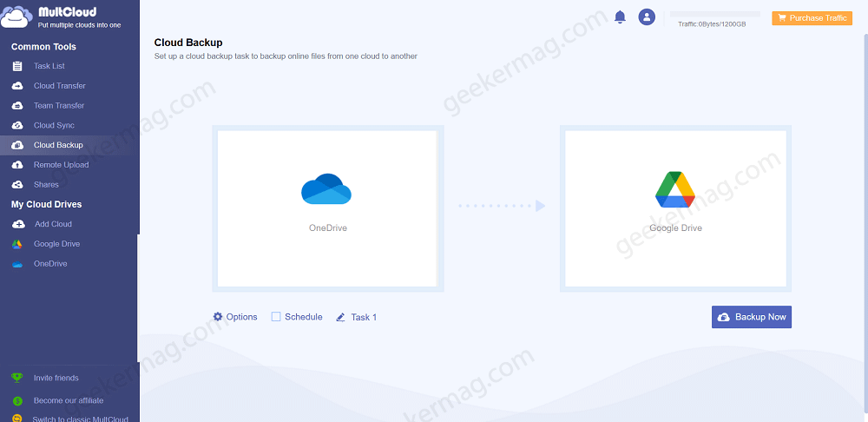868x422 pixels.
Task: Open Remote Upload
Action: pyautogui.click(x=61, y=165)
